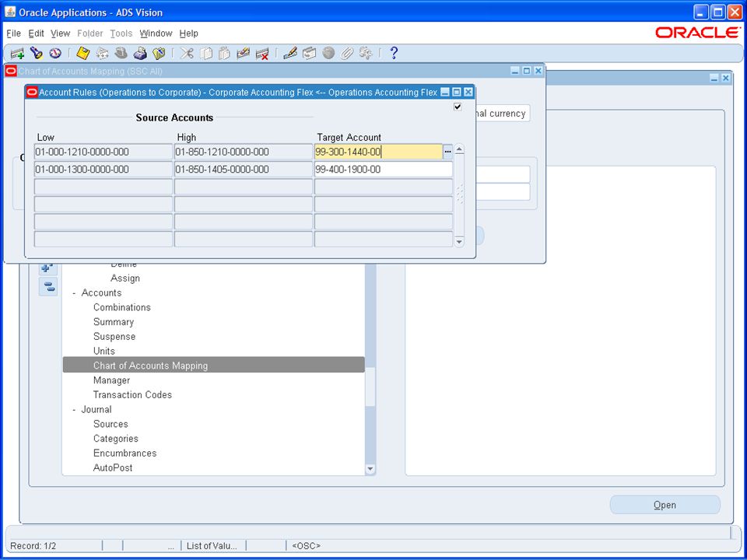Open the Window menu
Viewport: 747px width, 560px height.
(x=156, y=33)
